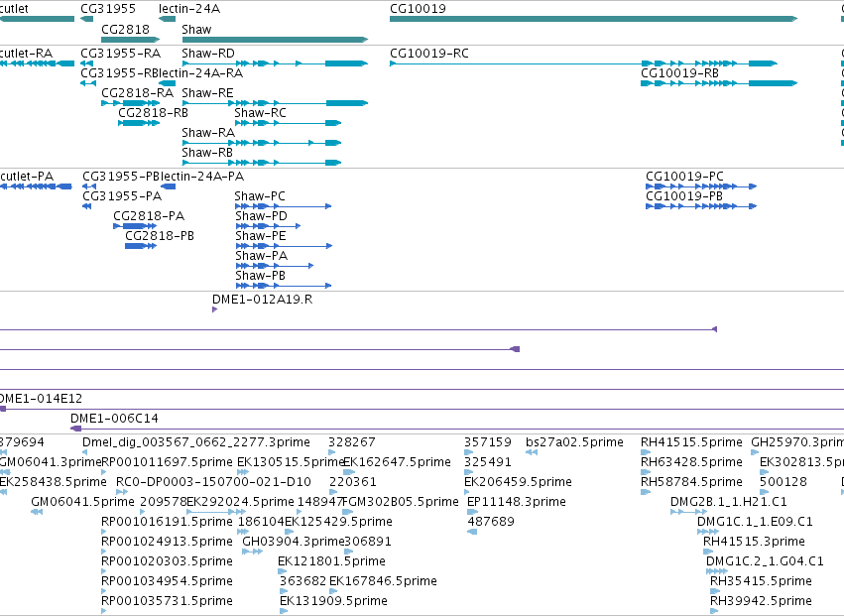
Task: Select the RP001024913.5prime label
Action: click(167, 542)
